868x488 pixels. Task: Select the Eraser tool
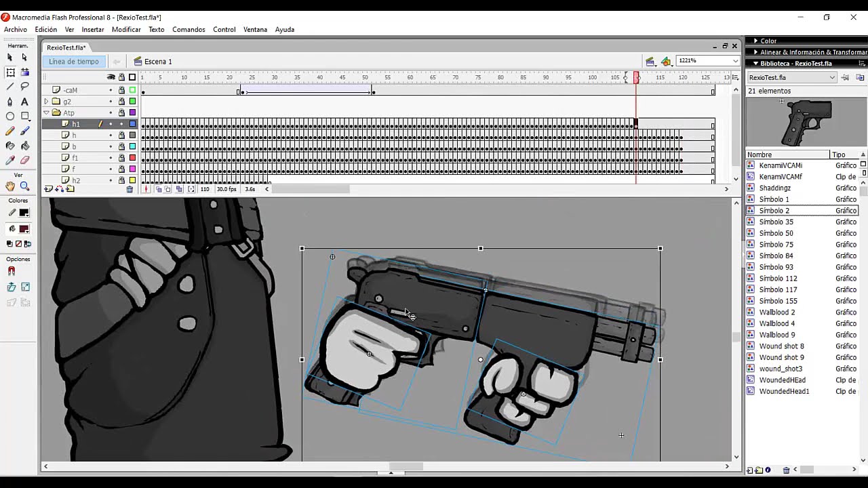[25, 161]
